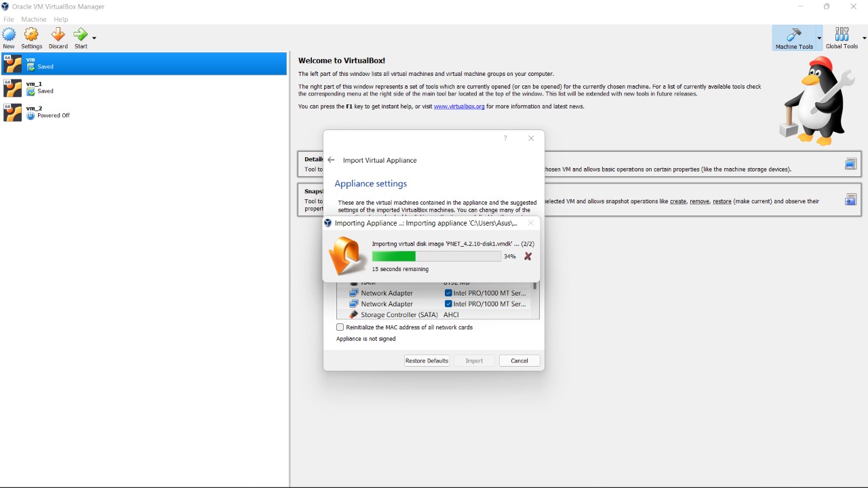Open the Machine menu

click(x=34, y=20)
